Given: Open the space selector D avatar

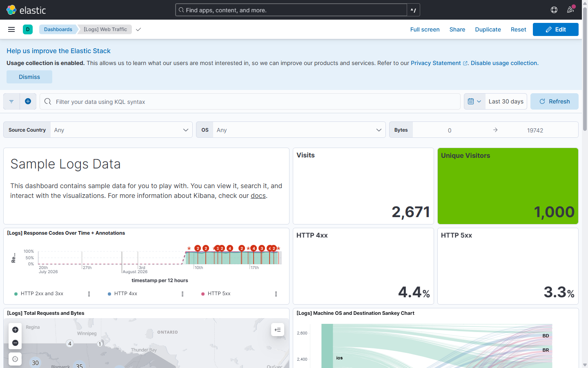Looking at the screenshot, I should 28,29.
